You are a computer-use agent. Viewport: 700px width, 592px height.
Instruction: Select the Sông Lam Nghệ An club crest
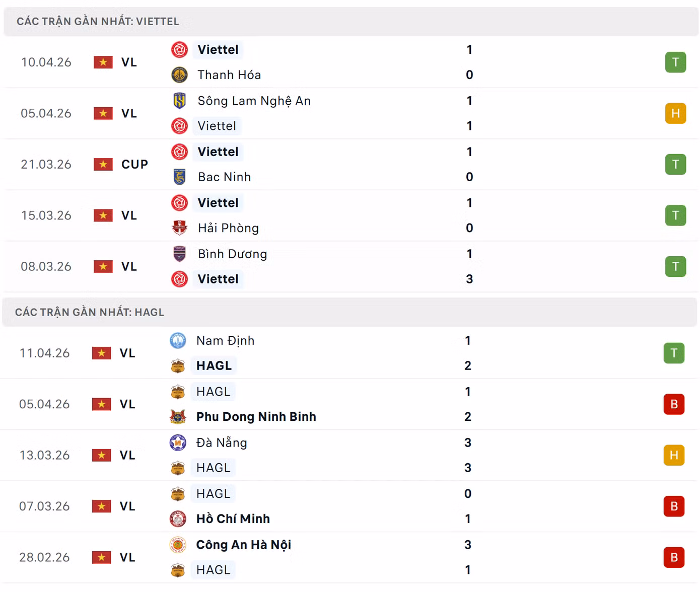179,100
